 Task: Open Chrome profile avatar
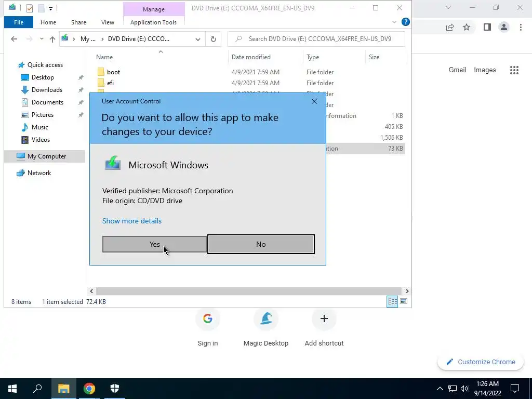[x=504, y=27]
